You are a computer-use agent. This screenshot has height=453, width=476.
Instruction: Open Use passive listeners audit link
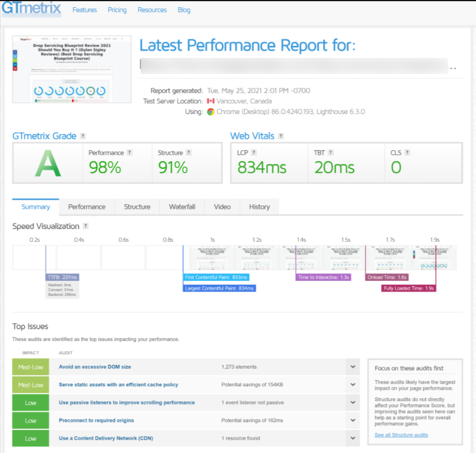pyautogui.click(x=127, y=403)
